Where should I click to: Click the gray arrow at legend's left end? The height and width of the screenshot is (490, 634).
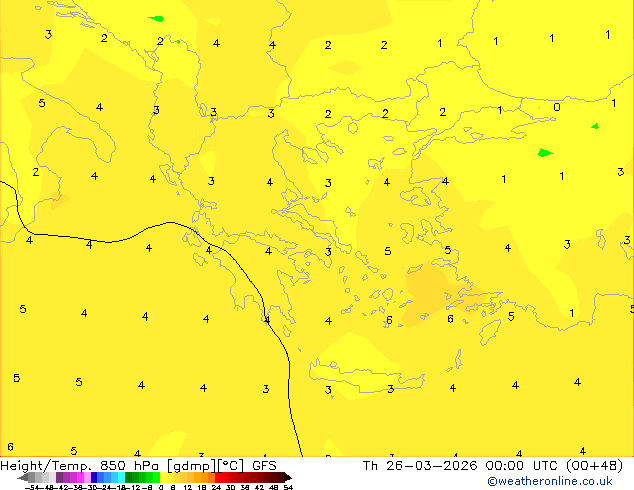coord(24,477)
